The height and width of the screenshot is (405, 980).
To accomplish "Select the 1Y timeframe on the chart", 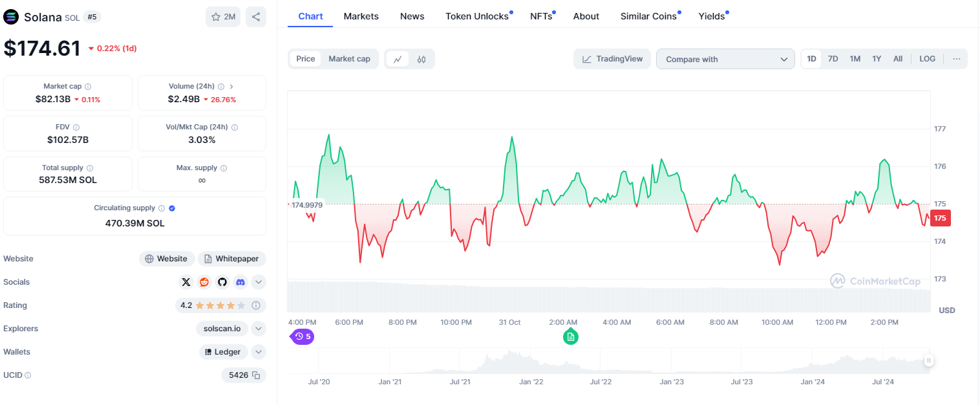I will coord(877,58).
